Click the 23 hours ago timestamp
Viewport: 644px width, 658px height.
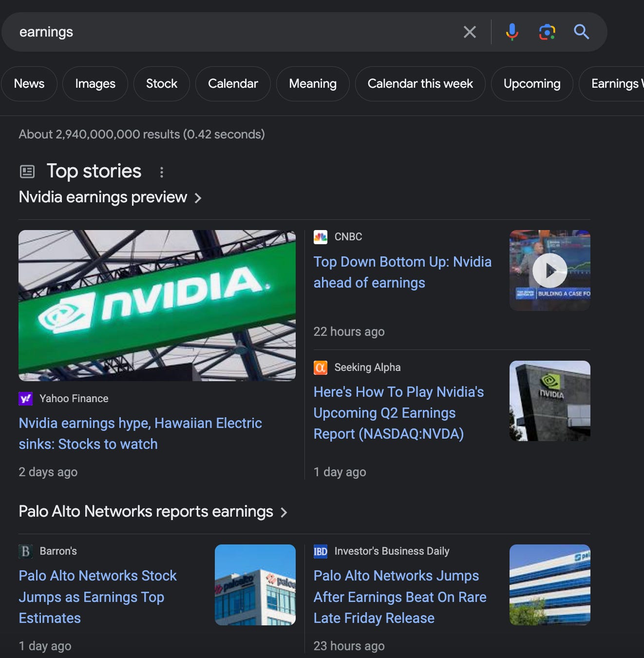(349, 646)
